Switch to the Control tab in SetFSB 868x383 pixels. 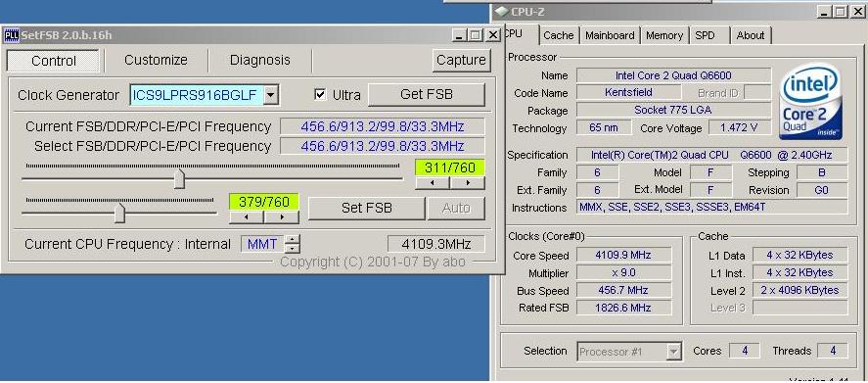coord(53,61)
